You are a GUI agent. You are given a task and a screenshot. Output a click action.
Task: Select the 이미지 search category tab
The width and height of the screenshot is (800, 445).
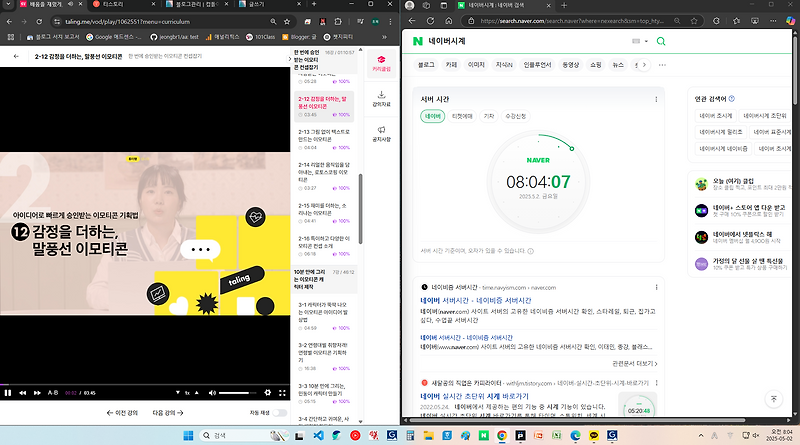[476, 65]
